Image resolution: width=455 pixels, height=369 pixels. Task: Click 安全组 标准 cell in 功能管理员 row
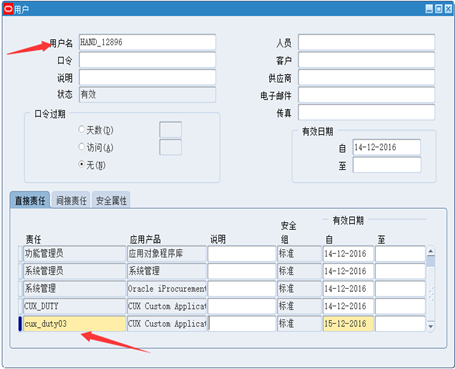pyautogui.click(x=299, y=254)
